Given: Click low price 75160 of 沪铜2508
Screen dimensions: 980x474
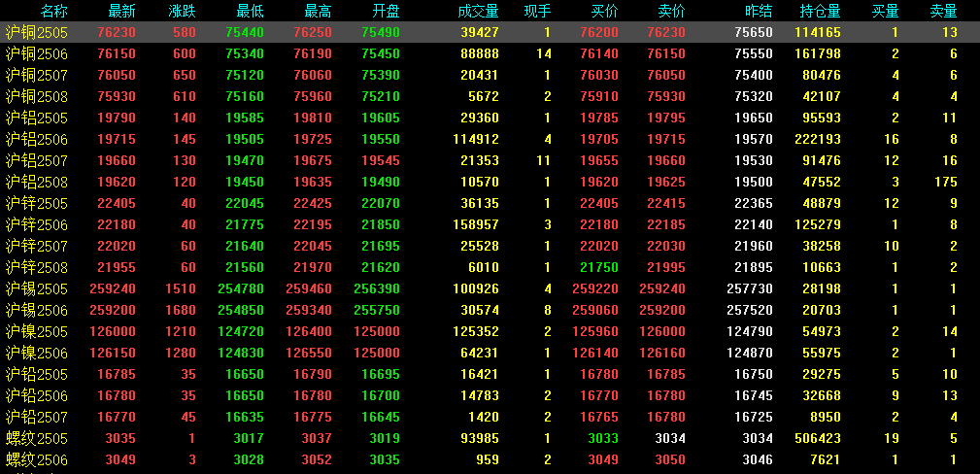Looking at the screenshot, I should [245, 96].
